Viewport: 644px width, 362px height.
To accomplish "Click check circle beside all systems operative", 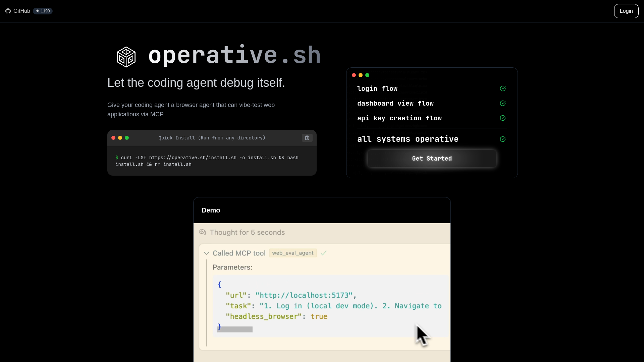I will tap(502, 139).
